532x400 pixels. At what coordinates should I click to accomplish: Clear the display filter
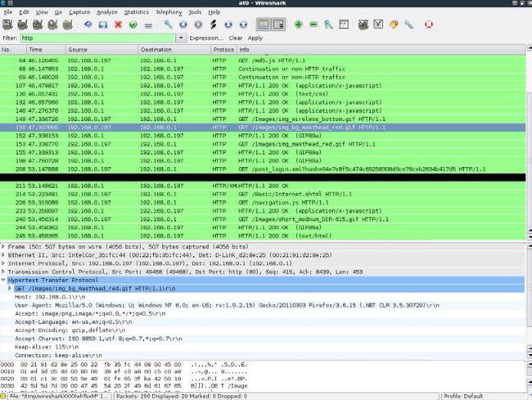pos(236,38)
